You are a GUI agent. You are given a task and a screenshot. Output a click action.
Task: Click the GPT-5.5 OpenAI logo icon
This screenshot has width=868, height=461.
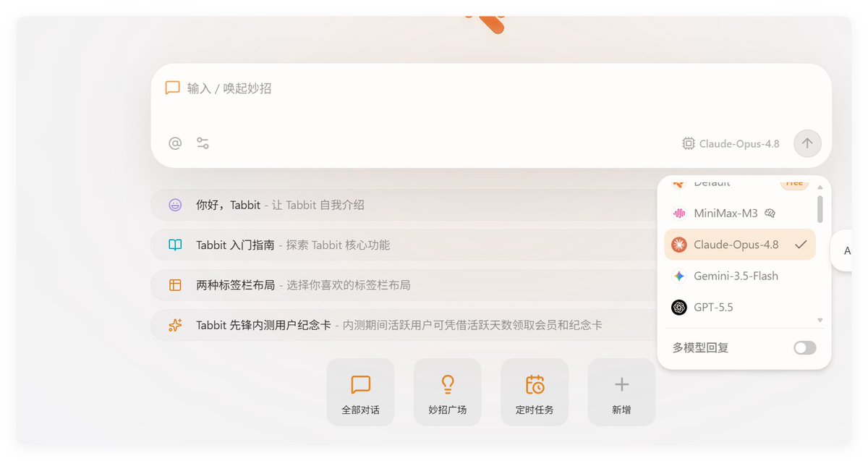point(678,308)
